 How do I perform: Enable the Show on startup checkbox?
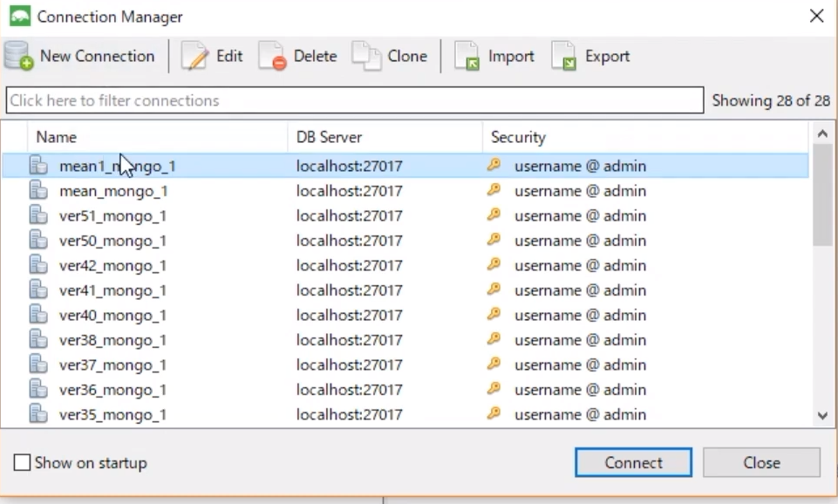click(x=22, y=462)
